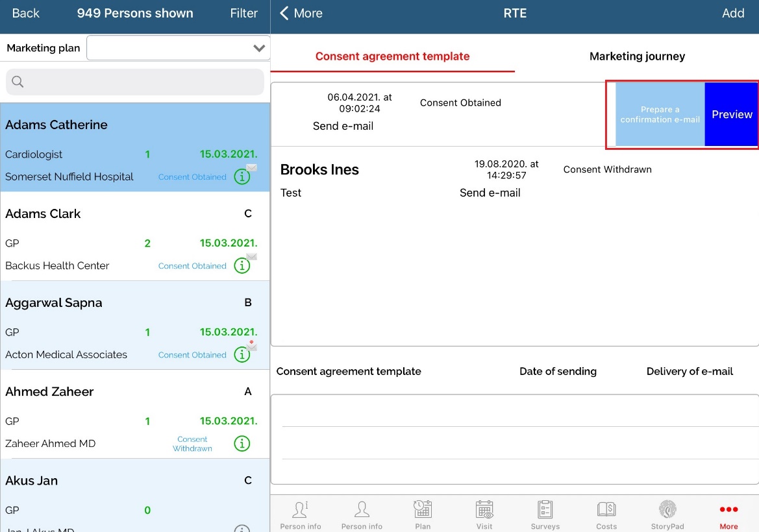Image resolution: width=759 pixels, height=532 pixels.
Task: Open the Visit icon in bottom bar
Action: point(484,510)
